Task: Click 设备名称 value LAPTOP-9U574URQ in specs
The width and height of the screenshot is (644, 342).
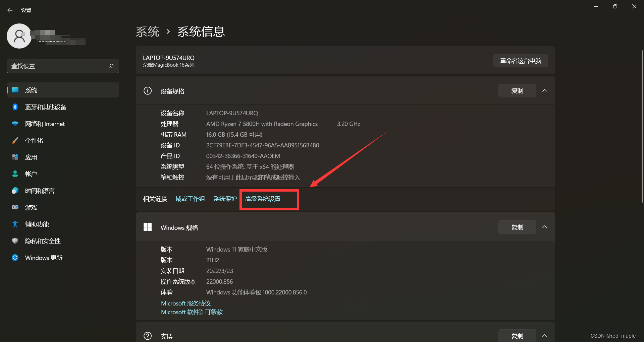Action: click(x=232, y=113)
